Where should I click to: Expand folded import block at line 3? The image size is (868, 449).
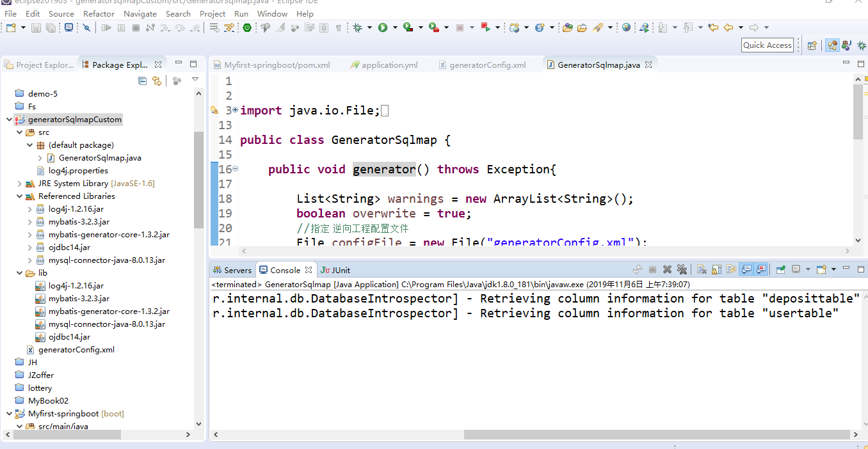pyautogui.click(x=235, y=110)
